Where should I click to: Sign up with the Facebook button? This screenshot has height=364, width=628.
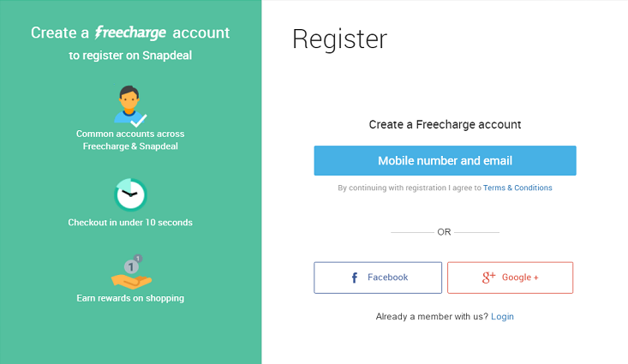(x=378, y=277)
